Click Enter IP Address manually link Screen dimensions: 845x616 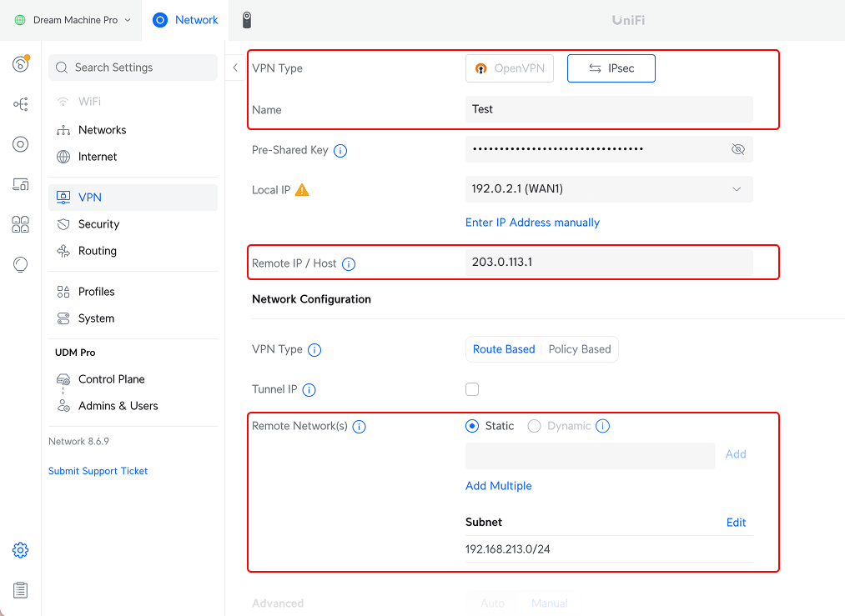[532, 223]
